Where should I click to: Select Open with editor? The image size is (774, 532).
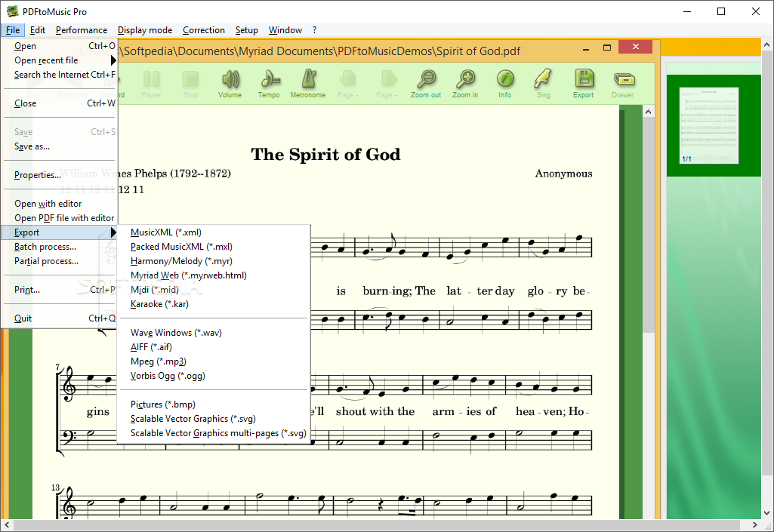click(x=59, y=203)
